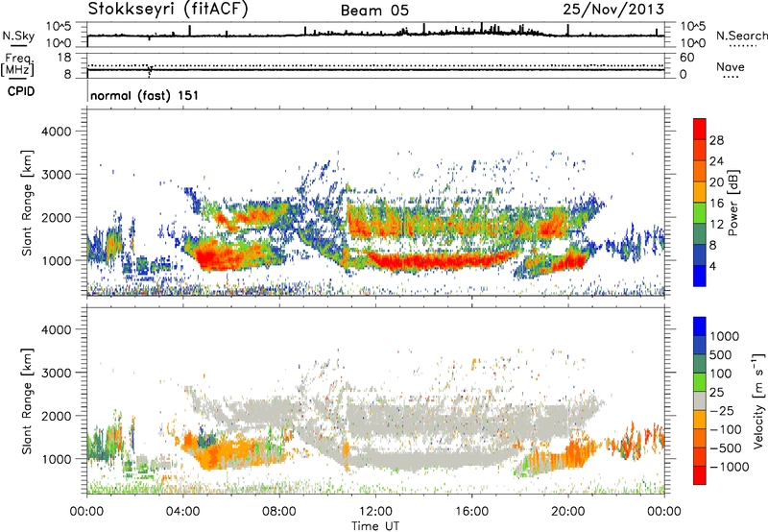Click the '16:00' time axis tick label

[471, 512]
